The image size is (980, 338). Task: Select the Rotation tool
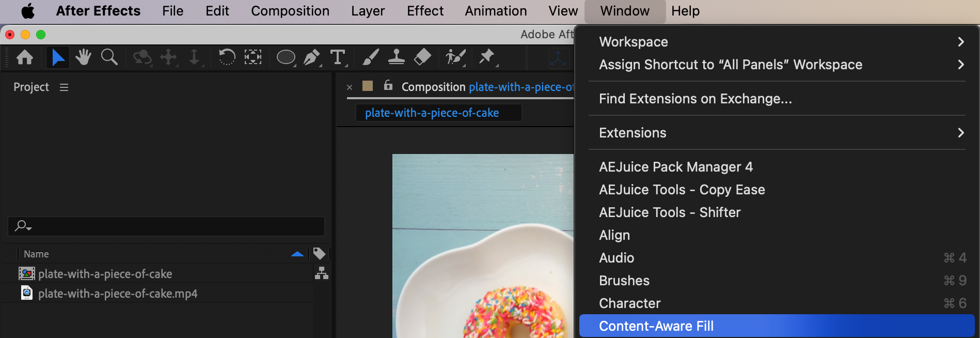click(x=226, y=57)
